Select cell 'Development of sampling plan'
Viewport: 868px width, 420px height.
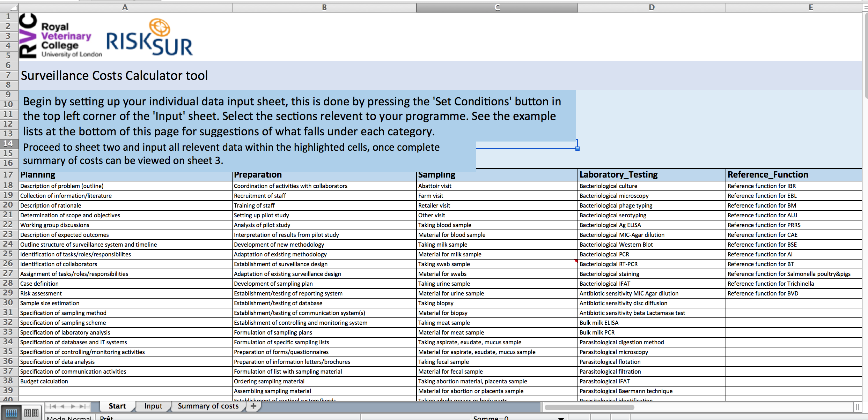324,284
